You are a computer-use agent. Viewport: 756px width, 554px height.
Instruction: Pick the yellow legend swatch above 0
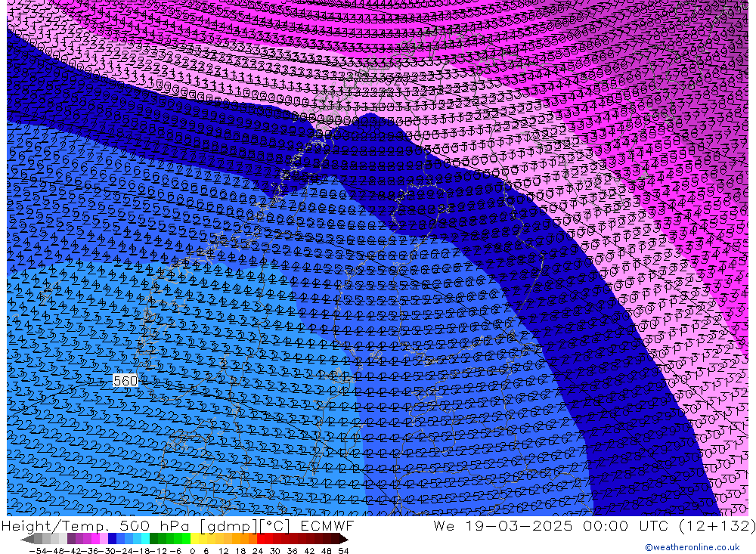tap(195, 540)
